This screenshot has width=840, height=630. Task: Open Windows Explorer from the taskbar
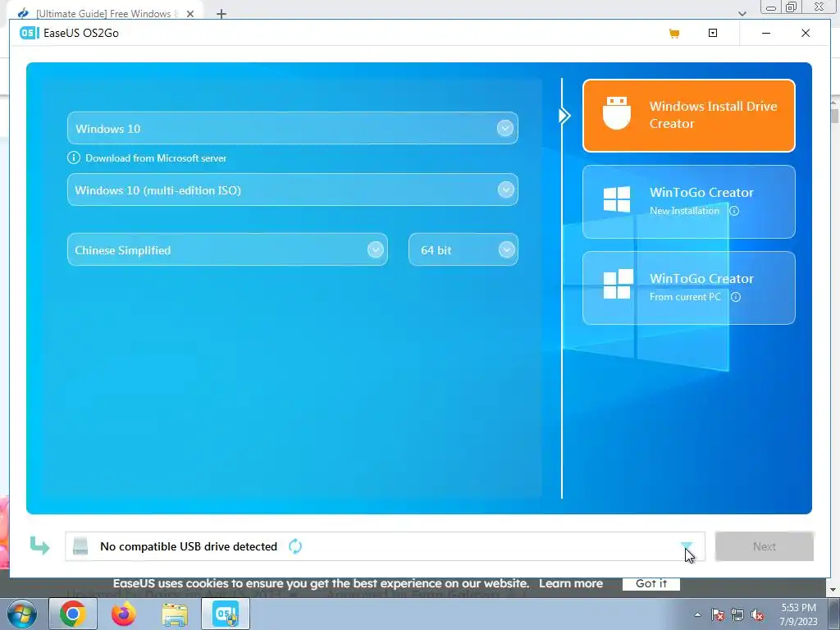[x=175, y=614]
